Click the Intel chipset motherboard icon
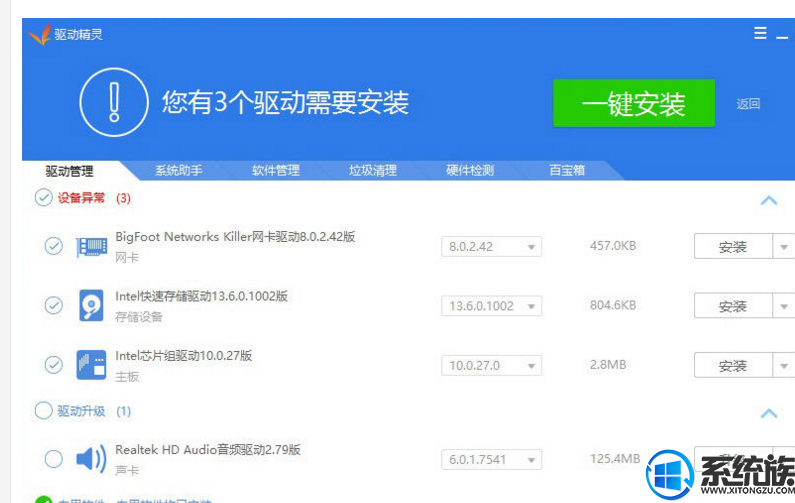 point(91,365)
